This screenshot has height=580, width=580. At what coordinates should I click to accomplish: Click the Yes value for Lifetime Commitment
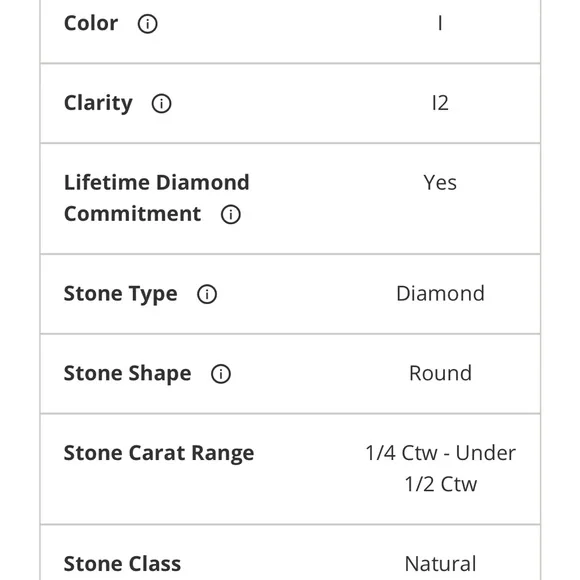point(440,182)
